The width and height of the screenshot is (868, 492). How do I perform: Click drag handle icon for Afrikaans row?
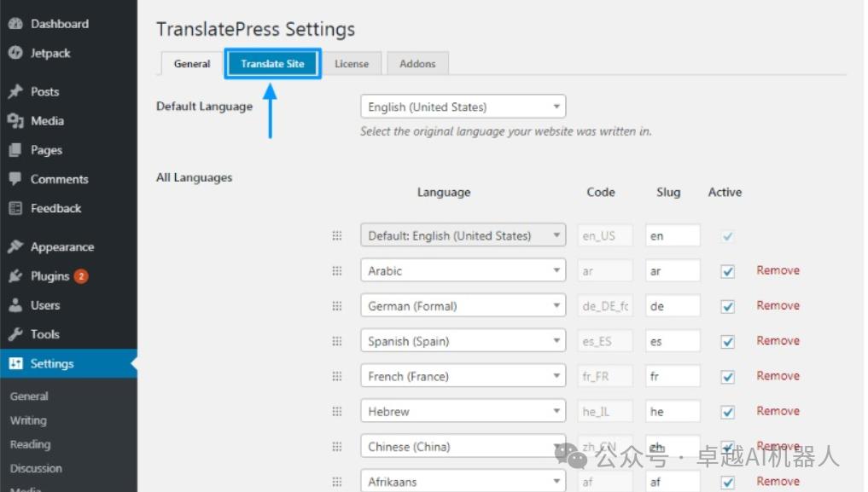[x=336, y=482]
